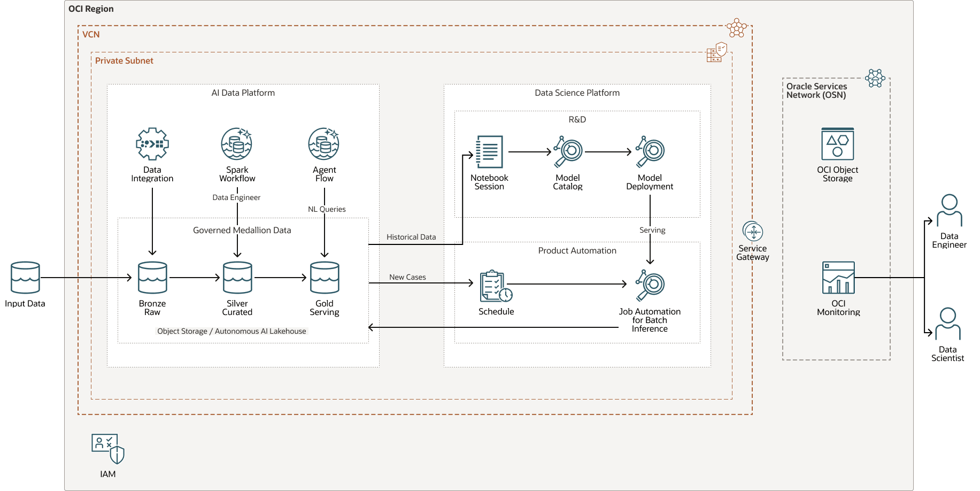Select the Silver Curated storage icon
This screenshot has width=980, height=491.
237,278
